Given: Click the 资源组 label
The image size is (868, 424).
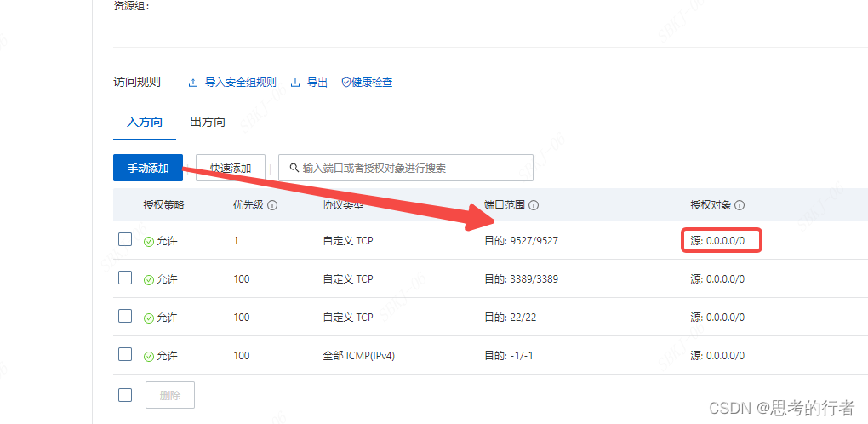Looking at the screenshot, I should pos(131,6).
